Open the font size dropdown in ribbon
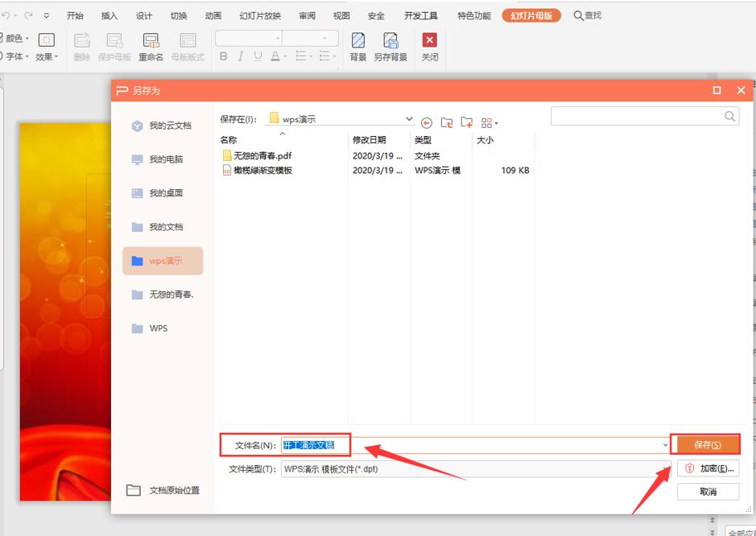 pos(325,39)
